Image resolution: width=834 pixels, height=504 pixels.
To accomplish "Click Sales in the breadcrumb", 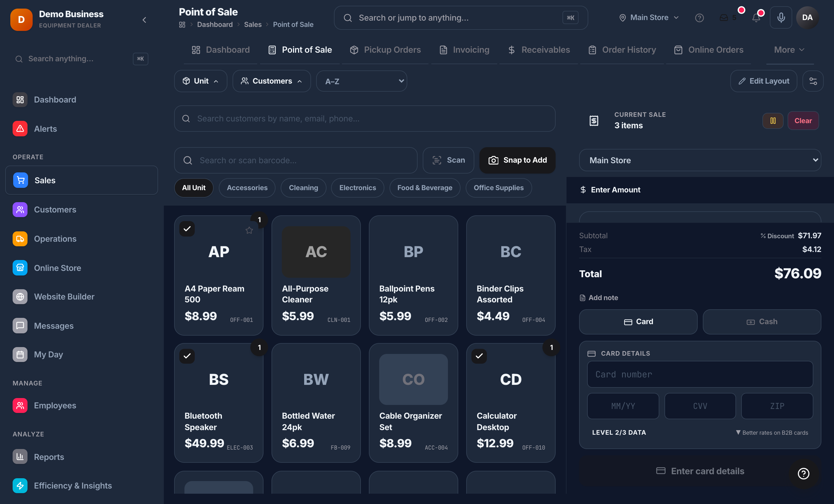I will [253, 25].
